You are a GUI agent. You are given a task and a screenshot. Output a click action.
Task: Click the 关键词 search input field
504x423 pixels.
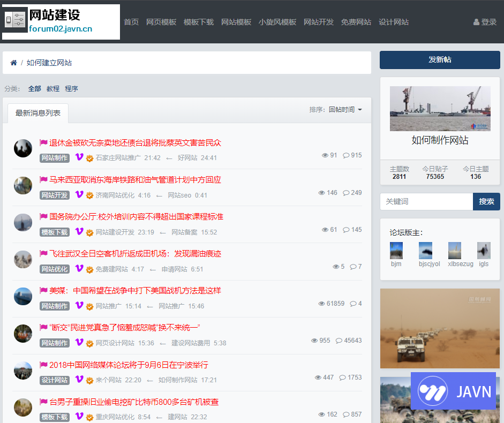coord(426,201)
